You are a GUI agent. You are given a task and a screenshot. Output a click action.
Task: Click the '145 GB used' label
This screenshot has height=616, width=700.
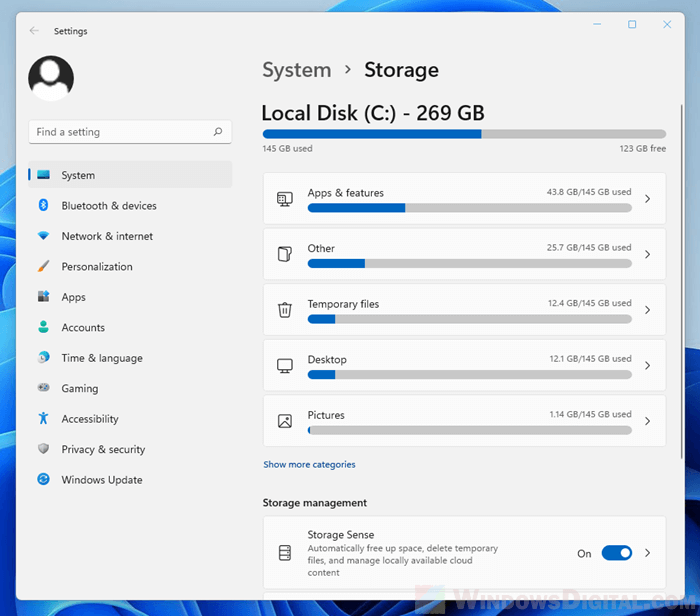click(x=288, y=149)
